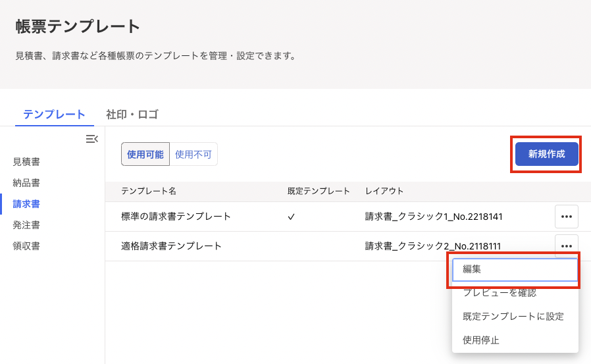Open the more options menu for 標準の請求書テンプレート

(x=566, y=217)
